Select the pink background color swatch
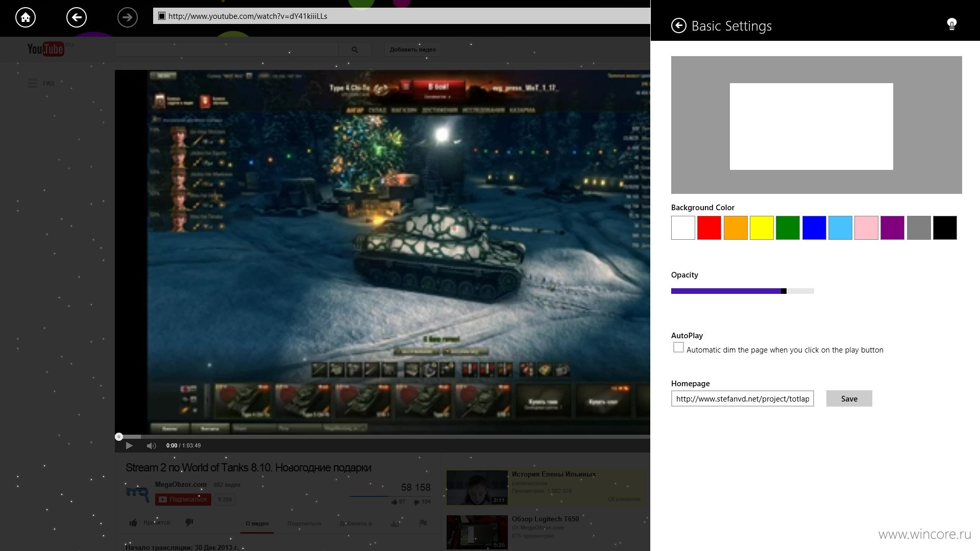Screen dimensions: 980x551 866,228
